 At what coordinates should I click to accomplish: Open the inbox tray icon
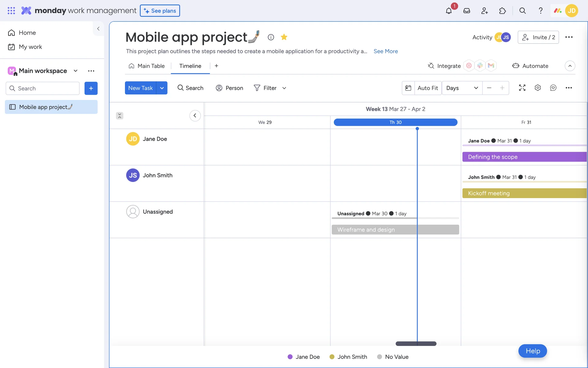click(467, 11)
